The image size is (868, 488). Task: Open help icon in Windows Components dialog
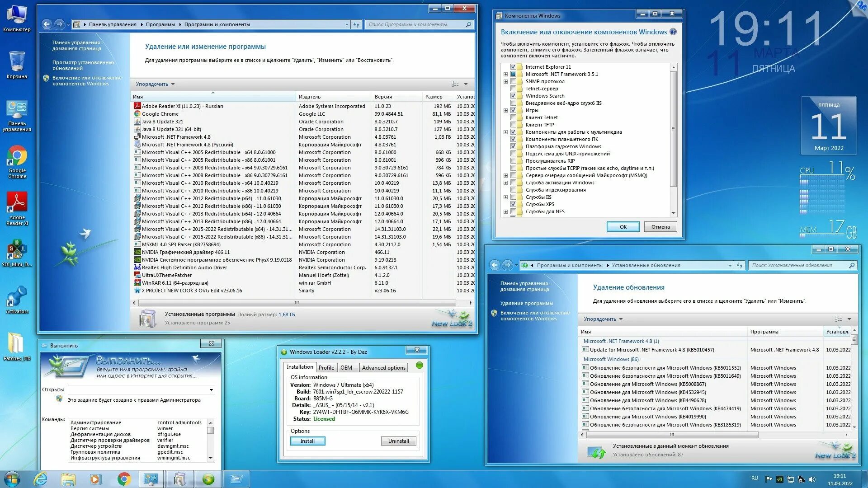673,32
